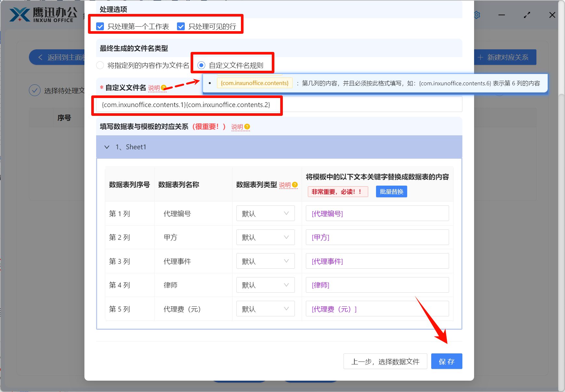Open 默认 dropdown for 第1列
The width and height of the screenshot is (565, 392).
pyautogui.click(x=265, y=213)
